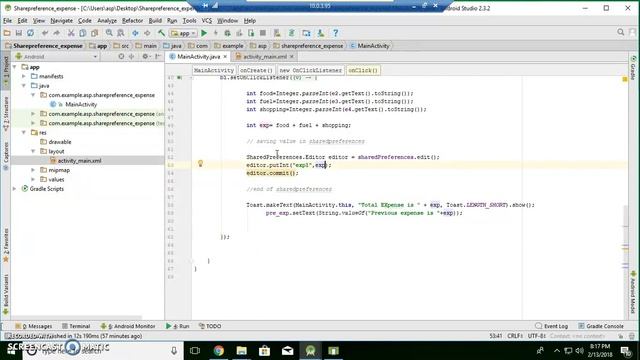
Task: Click the Undo toolbar icon
Action: (44, 33)
